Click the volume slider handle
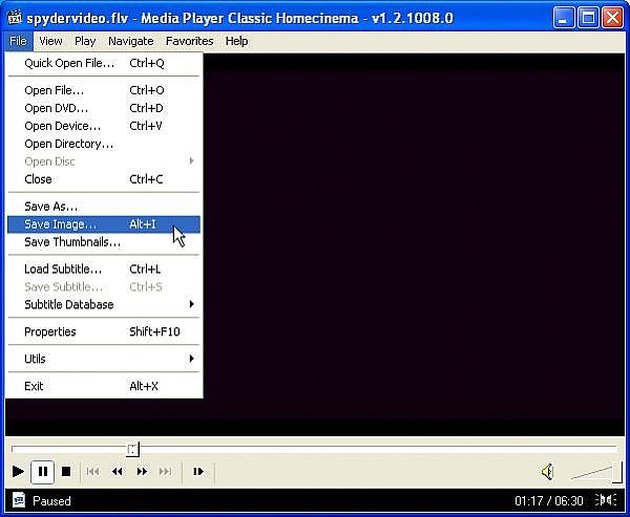 click(x=617, y=472)
